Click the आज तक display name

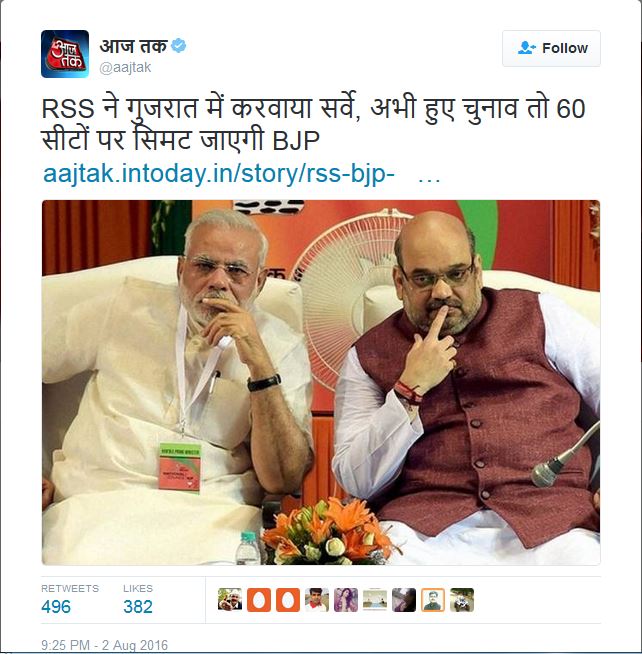(x=133, y=45)
